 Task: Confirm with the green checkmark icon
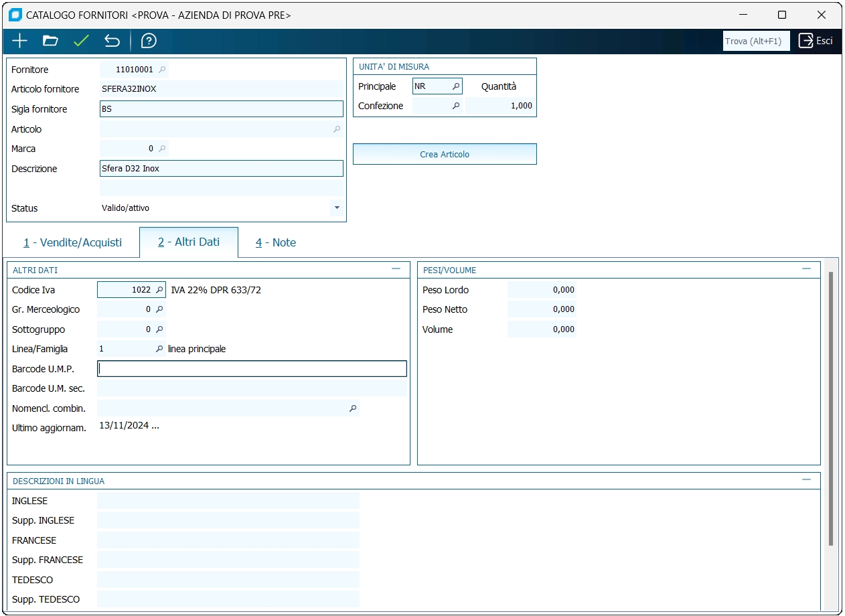(81, 41)
